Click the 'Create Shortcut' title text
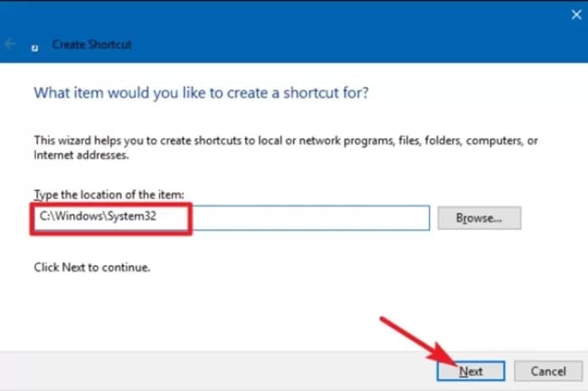The image size is (588, 391). [92, 44]
